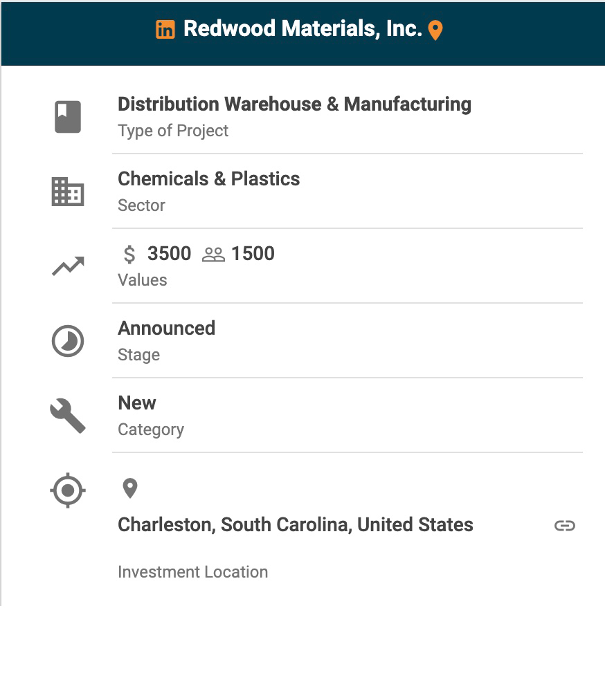Click the people jobs icon
605x700 pixels.
(x=214, y=255)
